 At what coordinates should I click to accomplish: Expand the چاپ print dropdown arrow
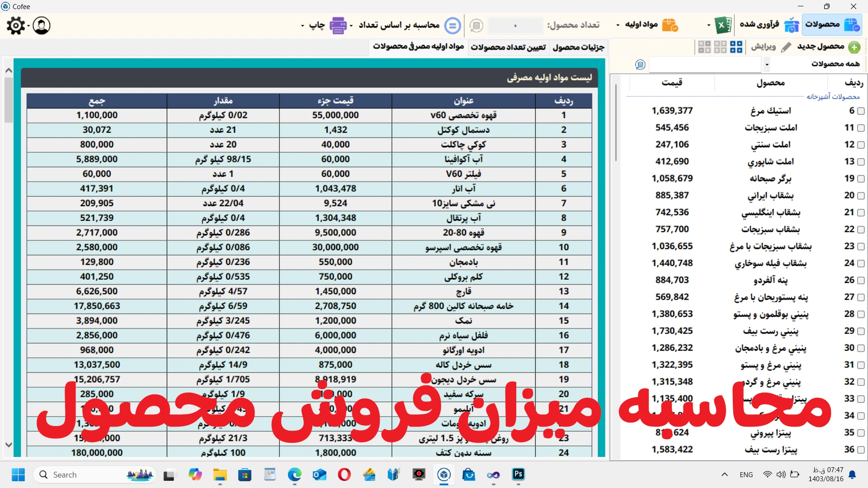click(302, 25)
